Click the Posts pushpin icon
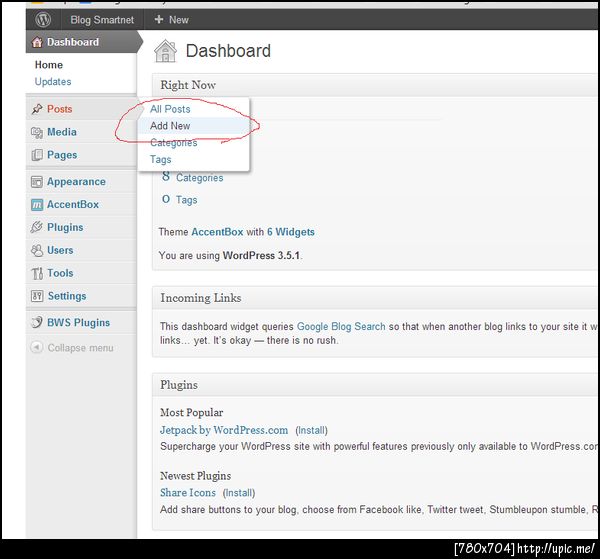Image resolution: width=600 pixels, height=559 pixels. [x=37, y=109]
